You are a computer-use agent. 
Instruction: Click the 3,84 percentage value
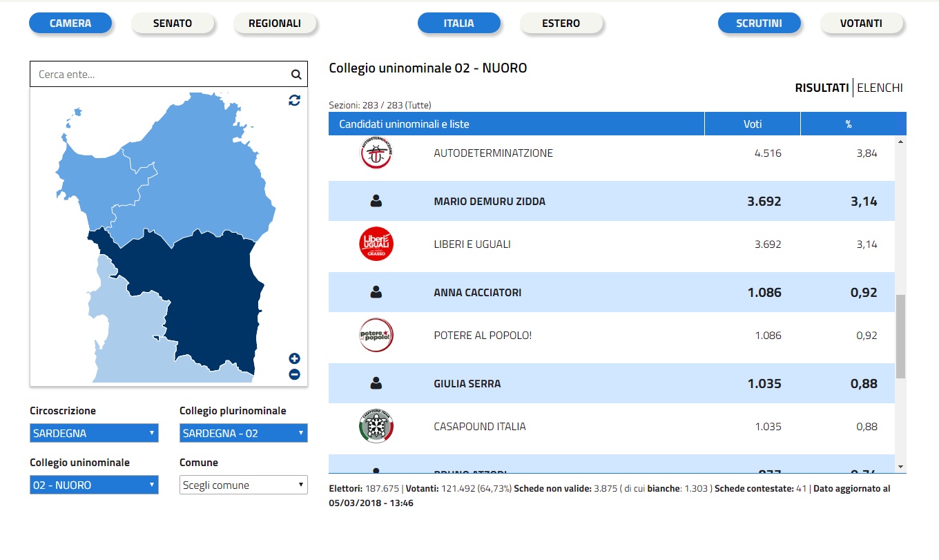[x=867, y=153]
